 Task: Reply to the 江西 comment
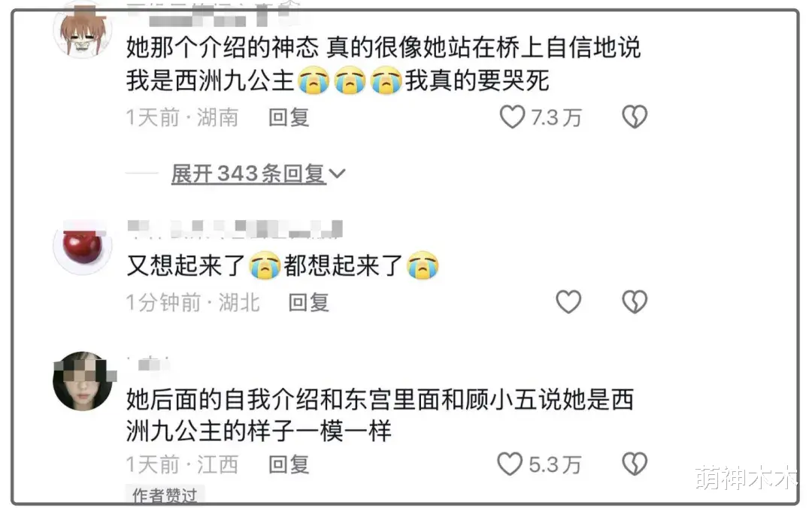tap(289, 464)
